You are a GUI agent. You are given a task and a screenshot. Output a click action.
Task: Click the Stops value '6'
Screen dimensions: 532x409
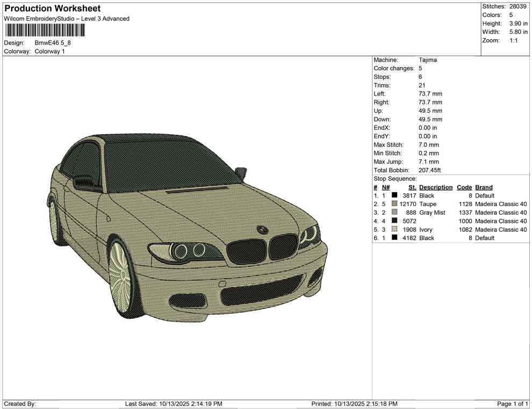pyautogui.click(x=420, y=77)
